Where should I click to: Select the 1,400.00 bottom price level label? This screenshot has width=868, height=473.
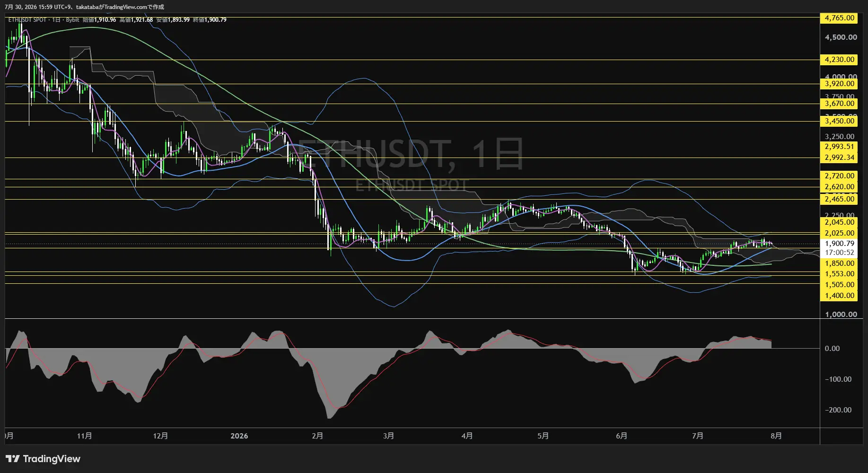839,296
